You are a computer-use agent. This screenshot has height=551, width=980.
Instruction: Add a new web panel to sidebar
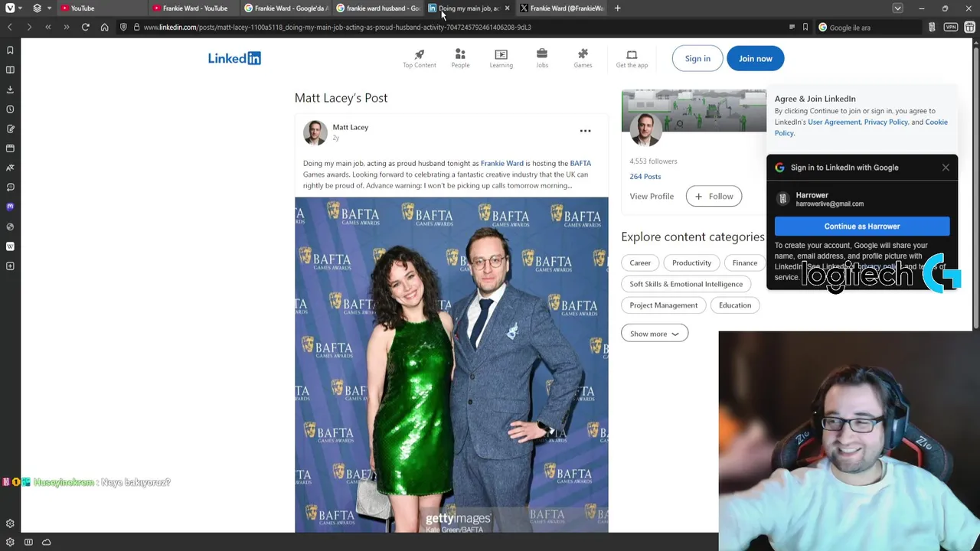point(10,266)
